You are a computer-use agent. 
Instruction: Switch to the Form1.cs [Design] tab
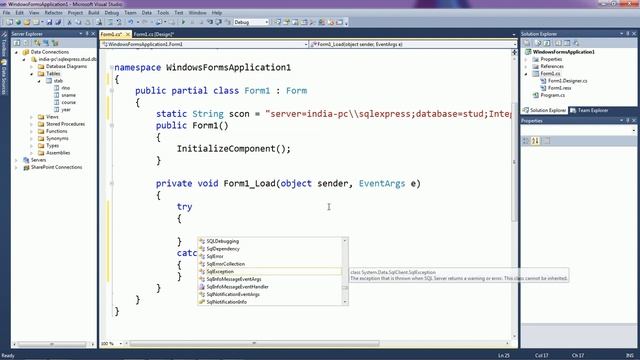[x=153, y=34]
